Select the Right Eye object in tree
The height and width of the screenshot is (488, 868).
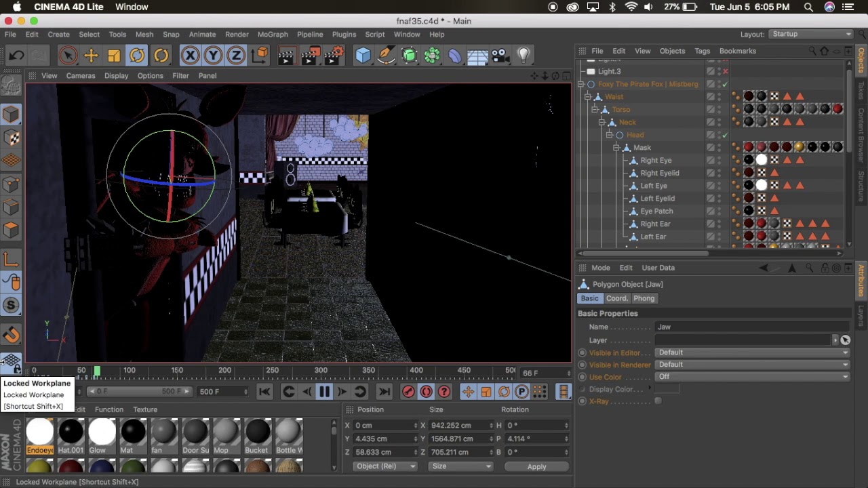[x=656, y=161]
